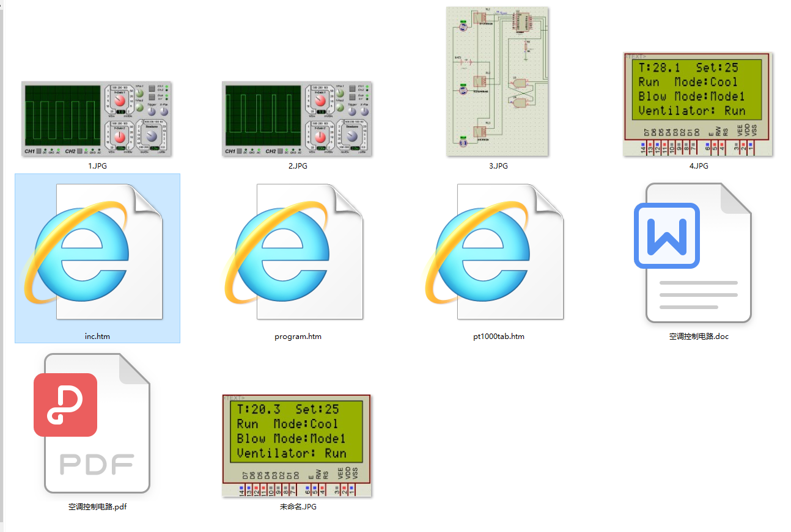The height and width of the screenshot is (532, 791).
Task: Click the file name label 3.JPG
Action: (498, 166)
